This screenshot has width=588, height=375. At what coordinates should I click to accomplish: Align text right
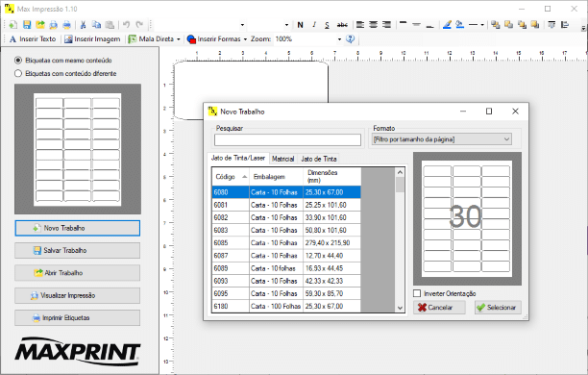pos(386,25)
